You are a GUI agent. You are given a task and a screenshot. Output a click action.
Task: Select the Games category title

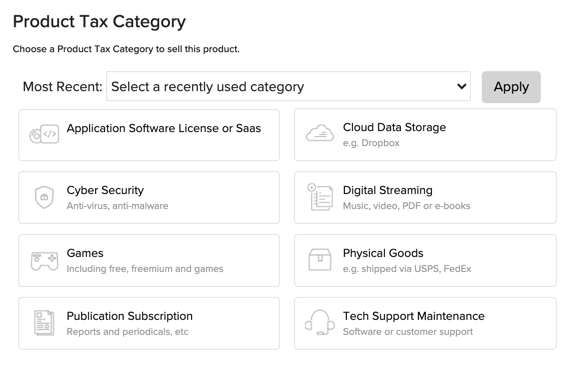click(x=85, y=253)
